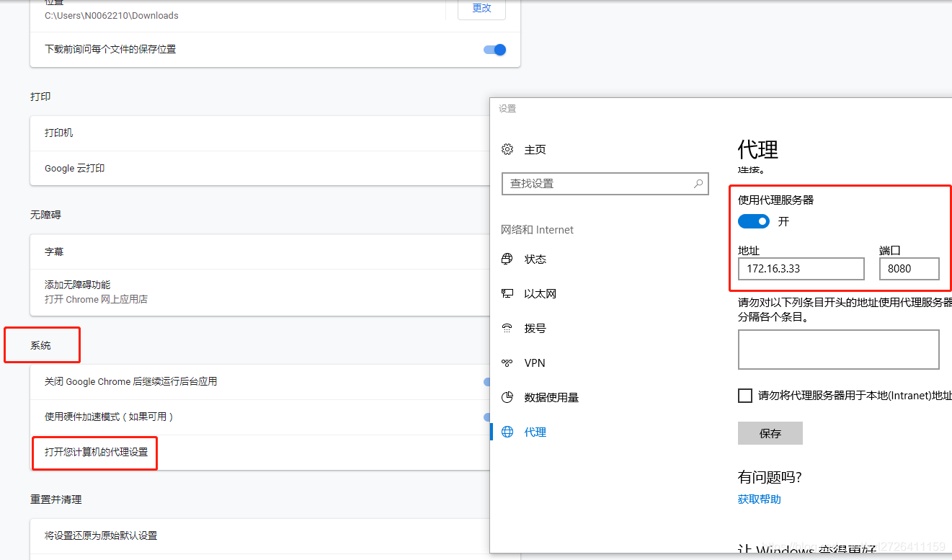Check 'don't use proxy for local addresses'
The width and height of the screenshot is (952, 560).
[x=745, y=396]
